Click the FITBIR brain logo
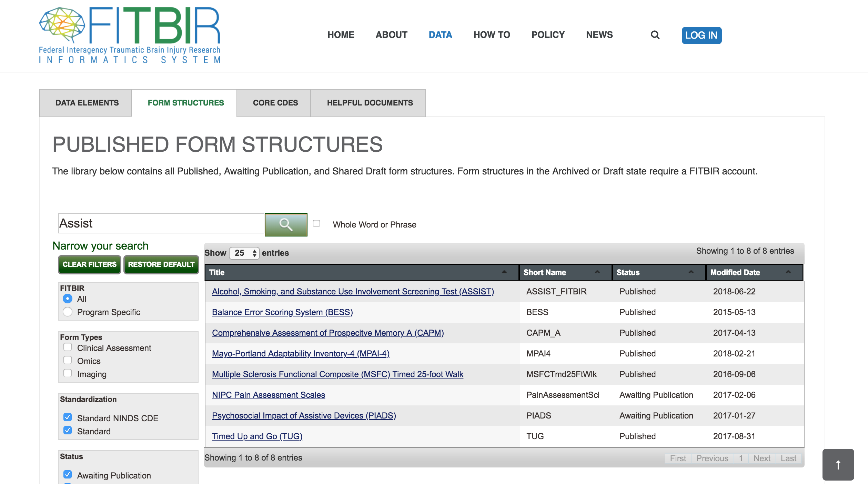The image size is (868, 484). point(130,35)
